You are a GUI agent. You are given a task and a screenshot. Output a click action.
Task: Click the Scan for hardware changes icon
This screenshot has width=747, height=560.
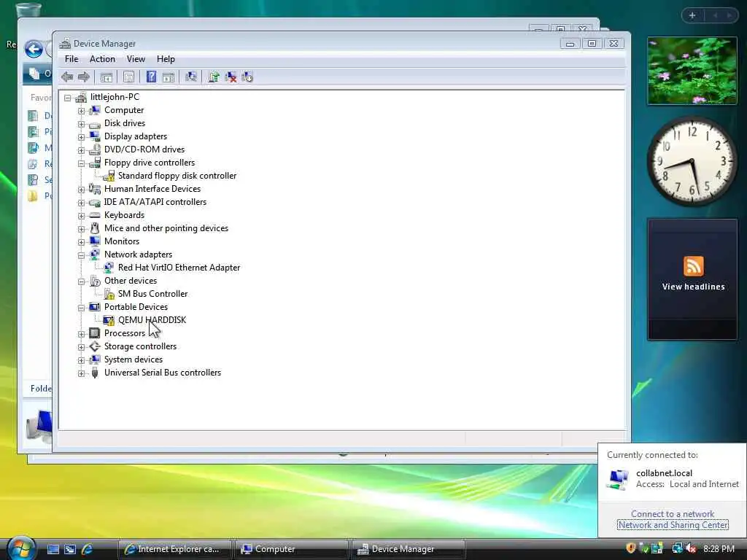point(191,77)
